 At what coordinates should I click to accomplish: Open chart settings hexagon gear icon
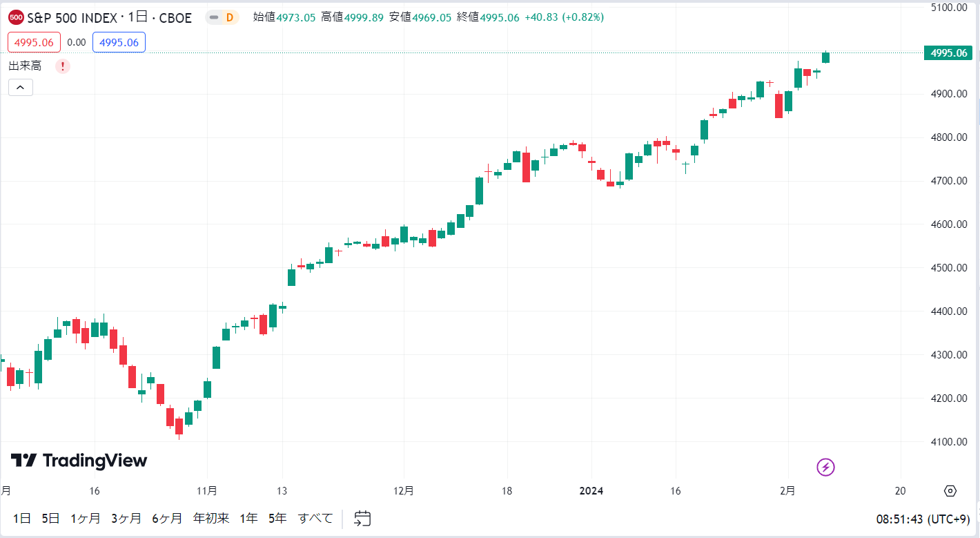(950, 491)
